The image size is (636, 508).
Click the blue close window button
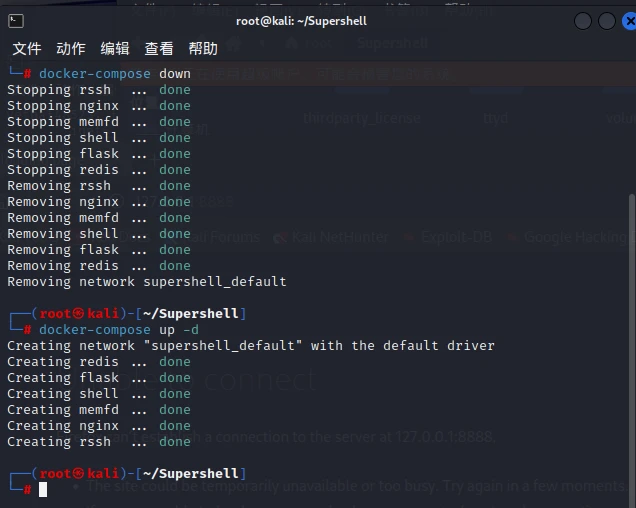tap(629, 21)
